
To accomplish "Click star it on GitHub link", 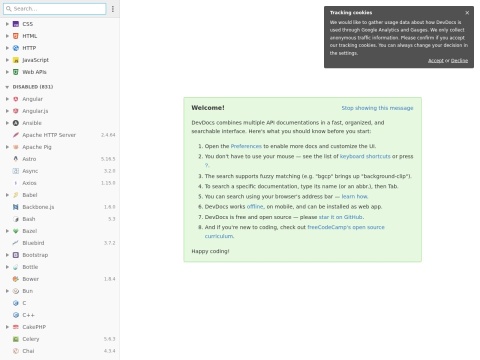I will tap(341, 217).
